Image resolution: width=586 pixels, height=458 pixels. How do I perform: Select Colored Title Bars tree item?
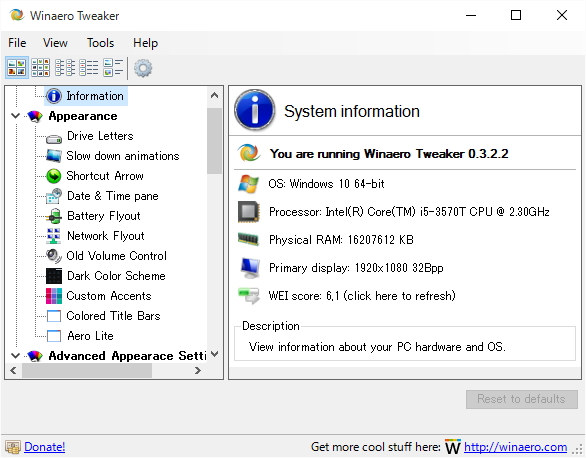pos(113,316)
